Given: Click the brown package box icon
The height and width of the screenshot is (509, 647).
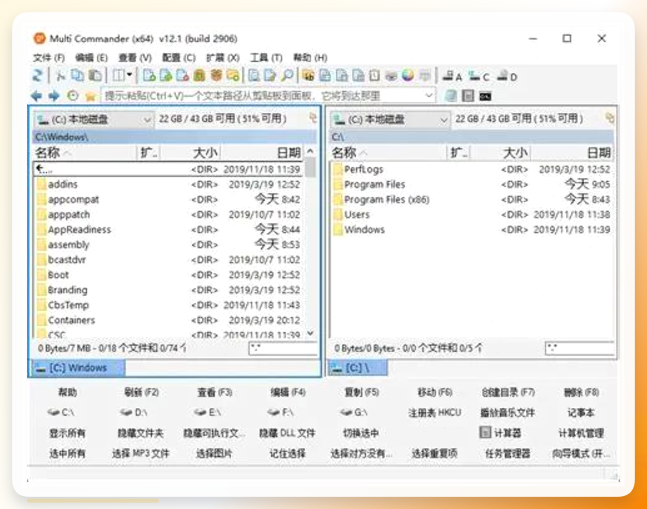Looking at the screenshot, I should (216, 75).
